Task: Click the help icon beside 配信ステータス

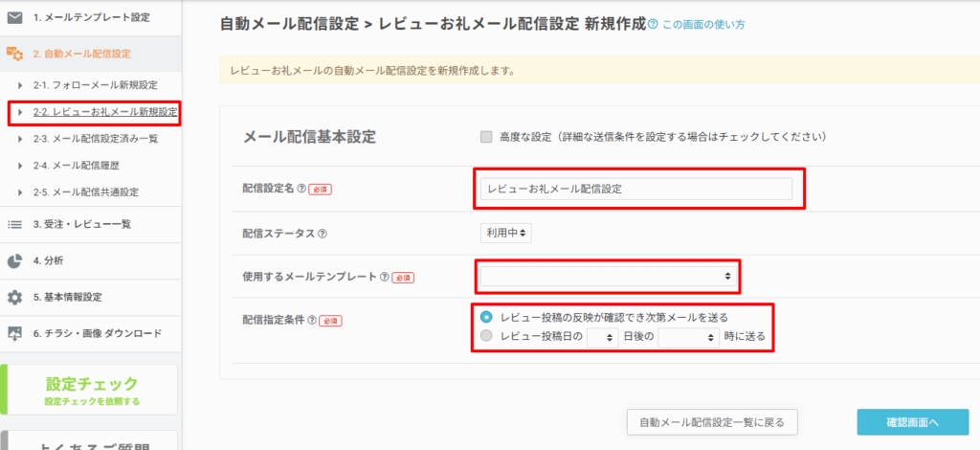Action: coord(323,233)
